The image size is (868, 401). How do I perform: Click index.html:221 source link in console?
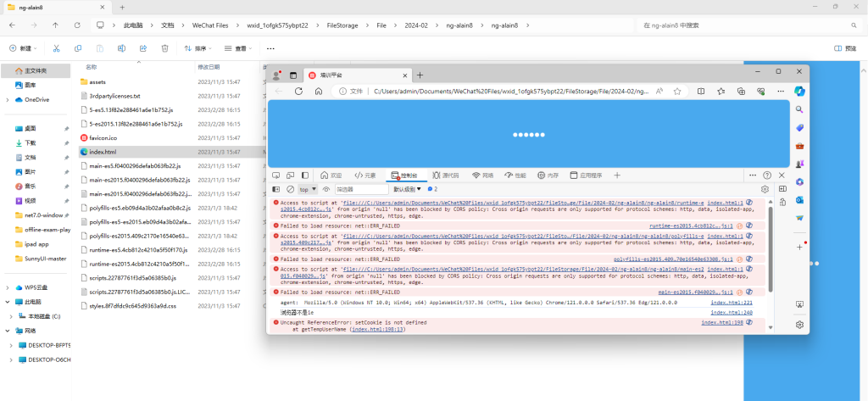732,303
